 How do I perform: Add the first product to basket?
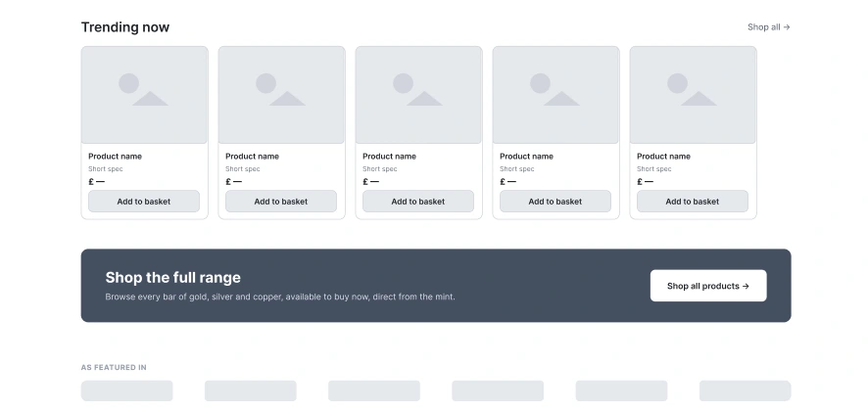pos(144,202)
